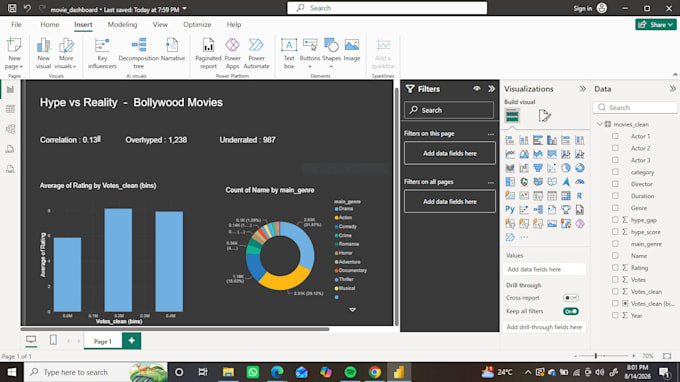680x382 pixels.
Task: Select the Page 1 tab
Action: pyautogui.click(x=102, y=341)
